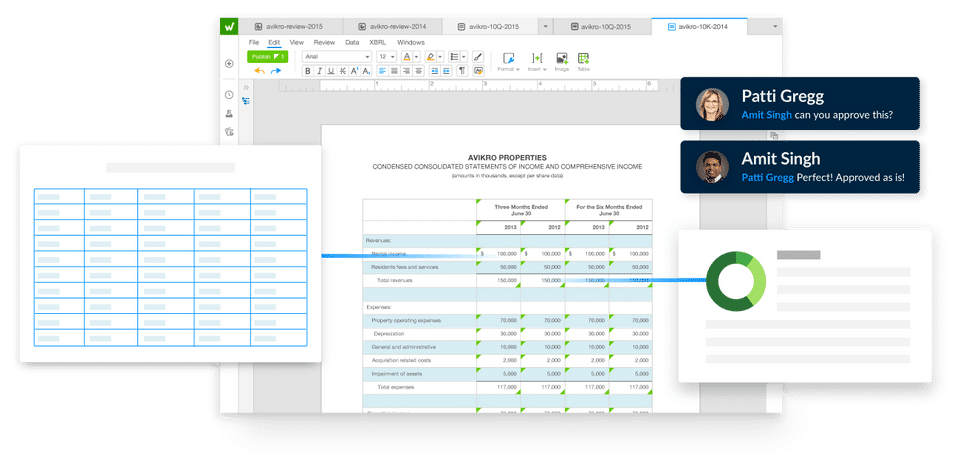Click the document outline tree icon
The height and width of the screenshot is (455, 960).
click(x=246, y=101)
